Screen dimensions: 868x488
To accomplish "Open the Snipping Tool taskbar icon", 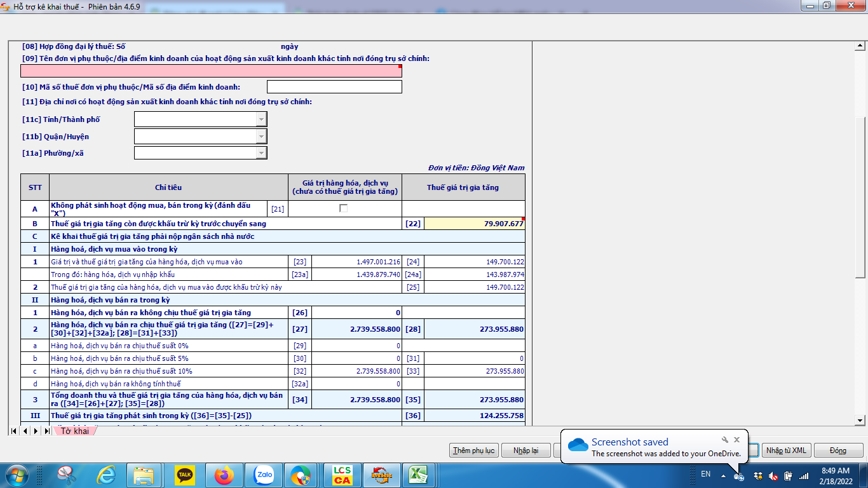I will pyautogui.click(x=66, y=475).
